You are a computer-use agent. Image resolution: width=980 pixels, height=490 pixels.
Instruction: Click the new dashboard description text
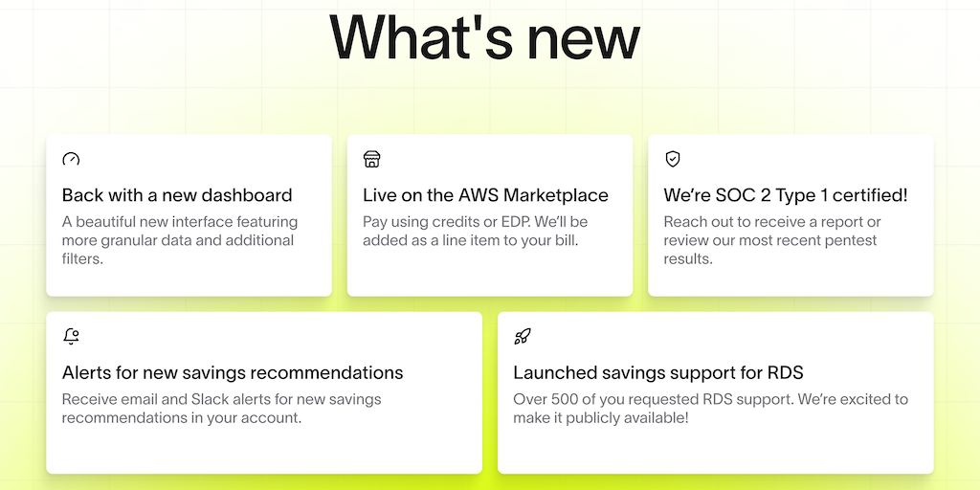point(180,240)
